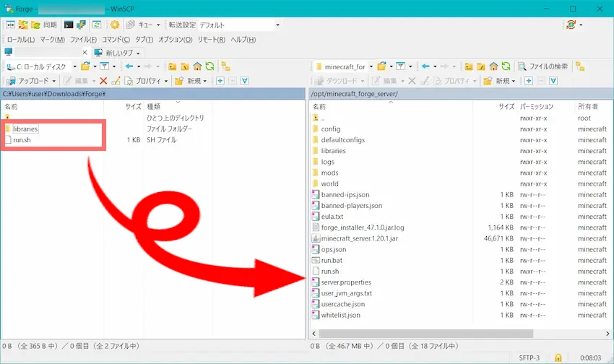Click the Compare Directories toolbar icon

pos(11,25)
